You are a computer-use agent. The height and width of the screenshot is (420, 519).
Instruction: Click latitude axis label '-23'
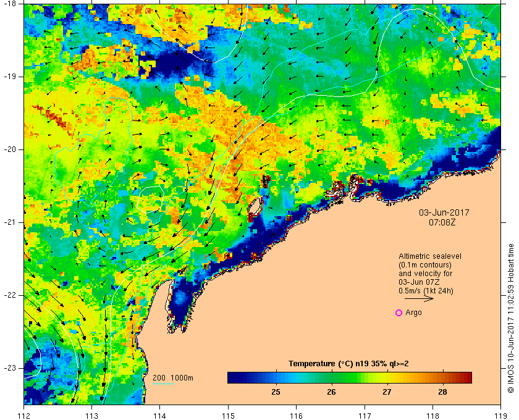click(9, 368)
